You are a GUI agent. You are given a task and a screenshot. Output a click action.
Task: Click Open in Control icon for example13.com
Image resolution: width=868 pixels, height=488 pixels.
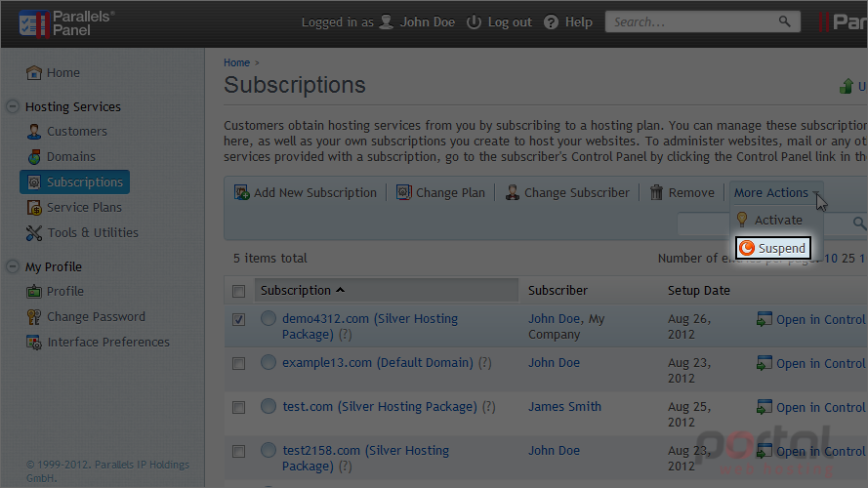764,363
